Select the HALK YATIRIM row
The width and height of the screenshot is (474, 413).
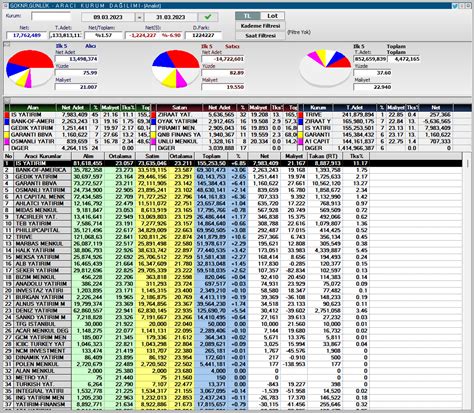click(233, 250)
